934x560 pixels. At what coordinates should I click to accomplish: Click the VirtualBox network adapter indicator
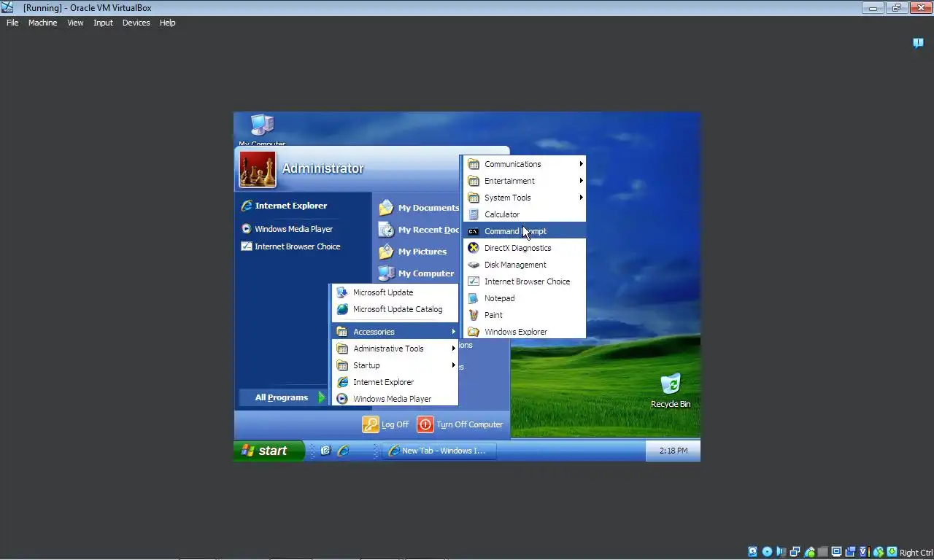pos(795,552)
